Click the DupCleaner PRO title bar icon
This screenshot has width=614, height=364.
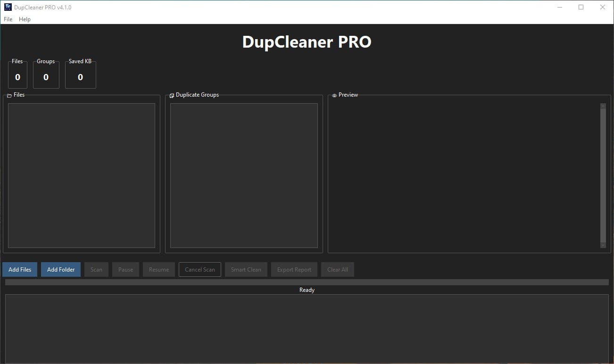pyautogui.click(x=7, y=7)
